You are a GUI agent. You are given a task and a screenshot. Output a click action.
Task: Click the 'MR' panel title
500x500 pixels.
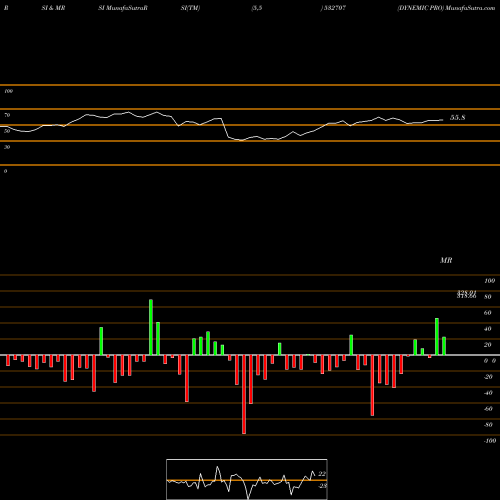tap(446, 260)
